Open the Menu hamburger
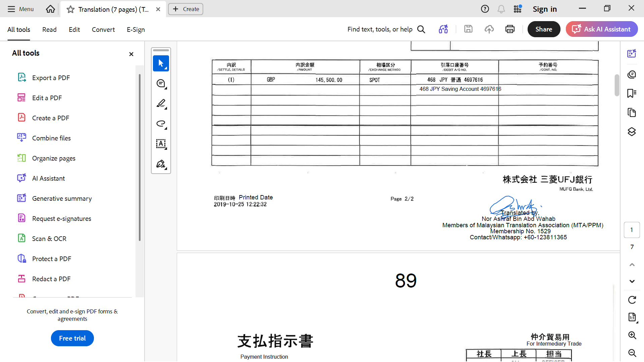The image size is (644, 362). point(21,9)
